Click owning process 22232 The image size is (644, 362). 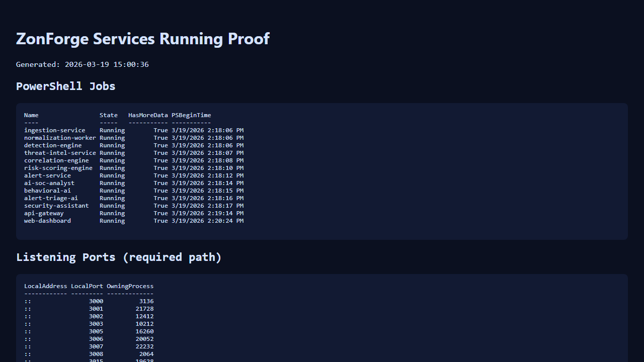145,346
